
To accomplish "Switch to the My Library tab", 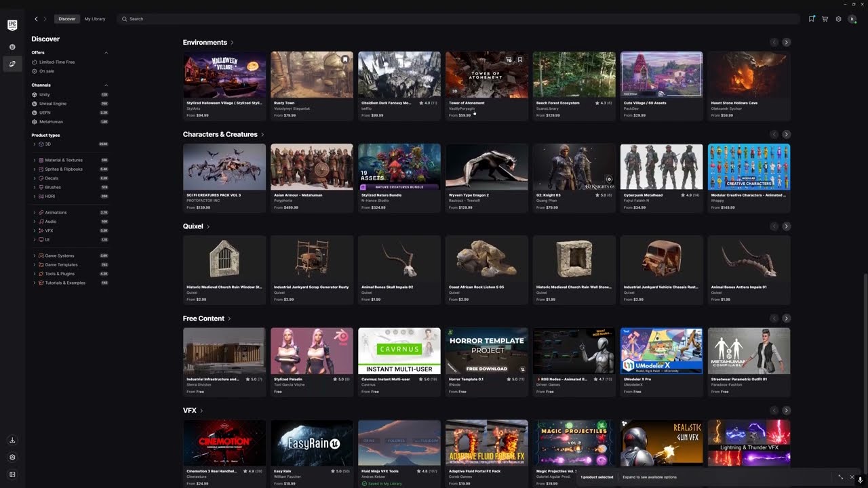I will 95,19.
